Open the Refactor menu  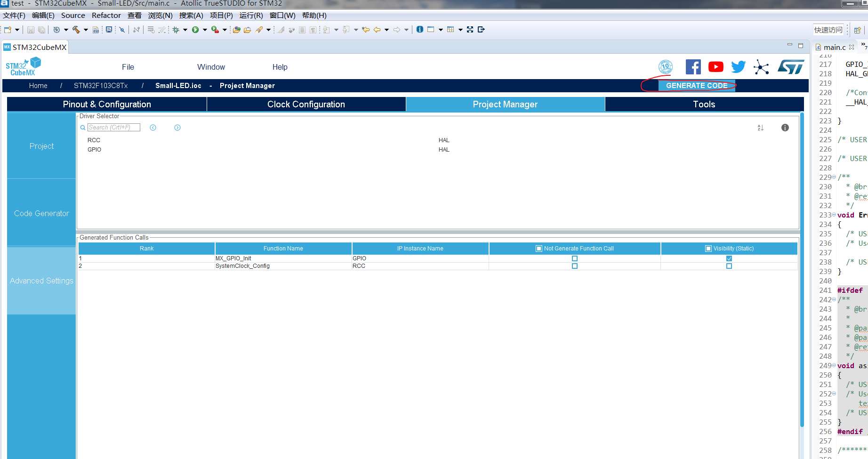(x=106, y=16)
